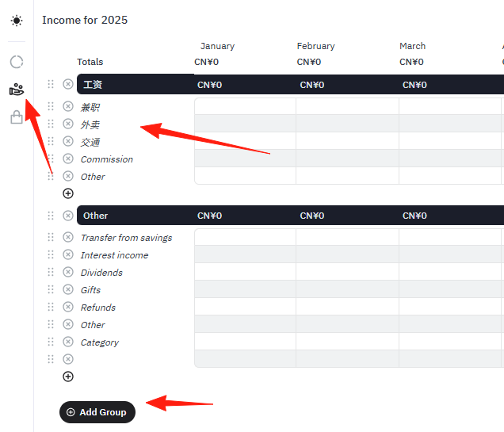The width and height of the screenshot is (504, 432).
Task: Click the January cell for Refunds
Action: pos(245,307)
